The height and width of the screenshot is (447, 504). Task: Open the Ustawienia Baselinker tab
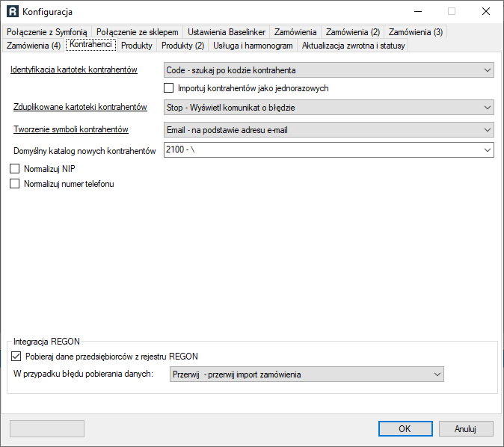(227, 32)
